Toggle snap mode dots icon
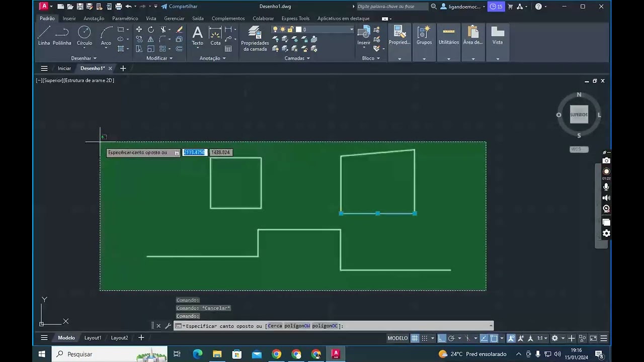This screenshot has width=644, height=362. tap(425, 338)
